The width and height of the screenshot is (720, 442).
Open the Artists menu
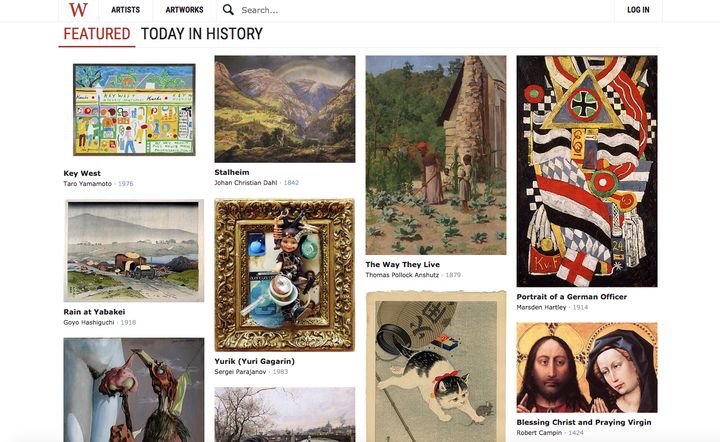[x=125, y=10]
